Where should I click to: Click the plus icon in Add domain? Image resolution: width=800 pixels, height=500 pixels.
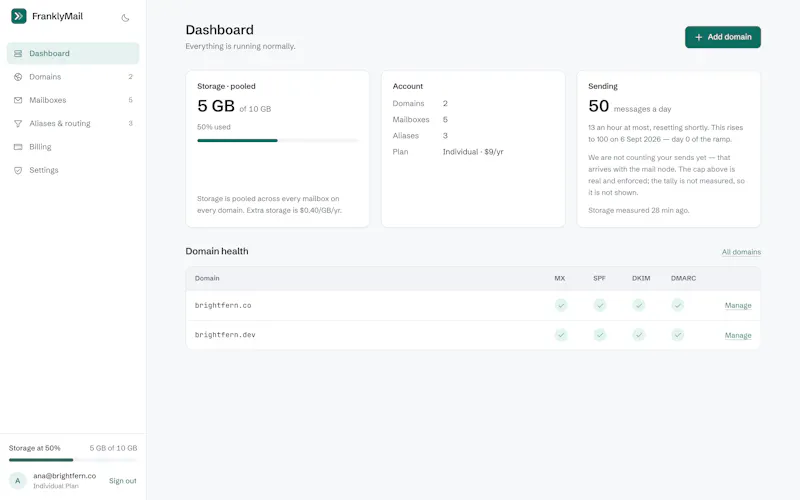tap(698, 37)
